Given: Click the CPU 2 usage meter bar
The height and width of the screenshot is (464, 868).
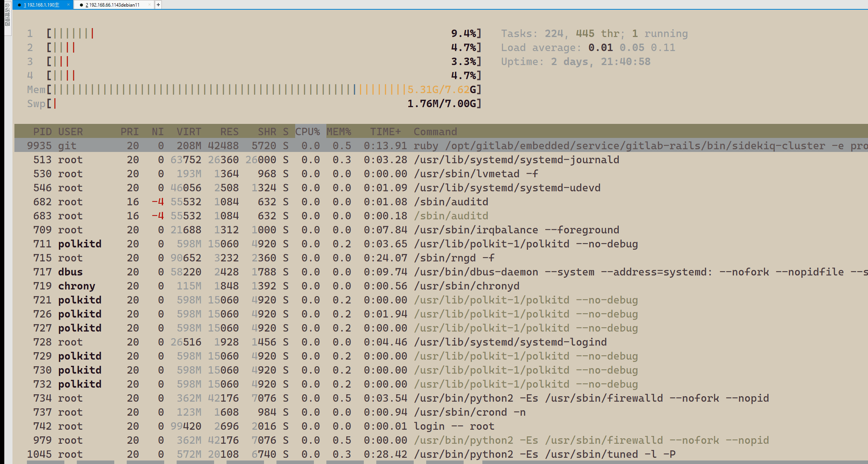Looking at the screenshot, I should (254, 48).
